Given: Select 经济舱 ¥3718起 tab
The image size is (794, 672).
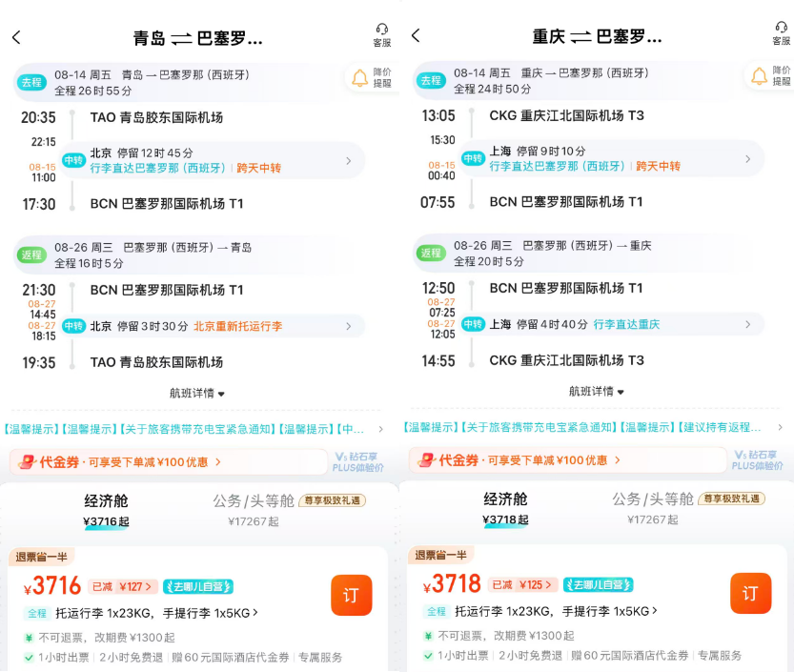Looking at the screenshot, I should 505,508.
